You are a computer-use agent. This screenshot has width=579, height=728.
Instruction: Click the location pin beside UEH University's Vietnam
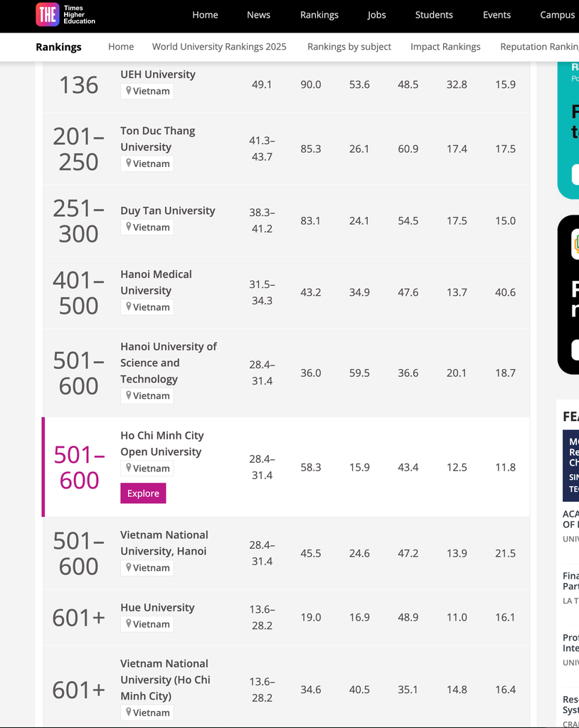129,90
